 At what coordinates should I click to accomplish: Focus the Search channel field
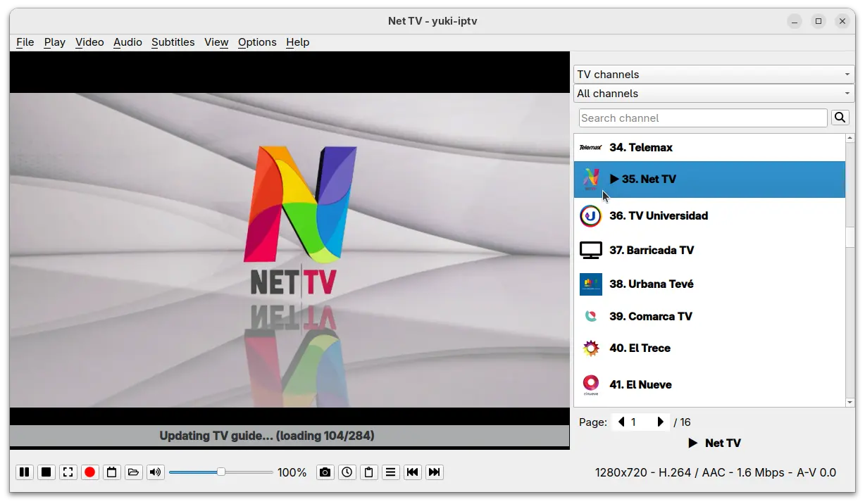click(703, 118)
